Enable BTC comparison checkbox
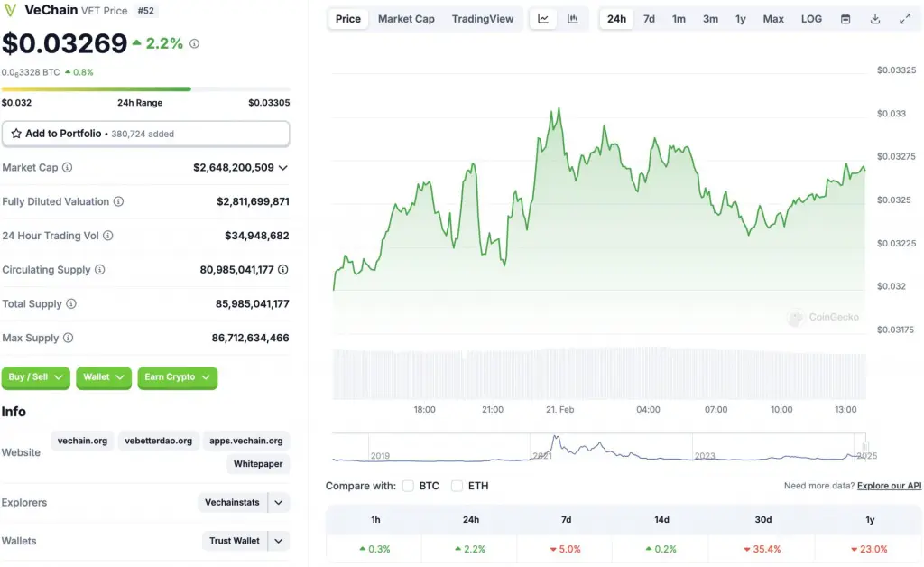This screenshot has height=567, width=924. click(x=408, y=486)
